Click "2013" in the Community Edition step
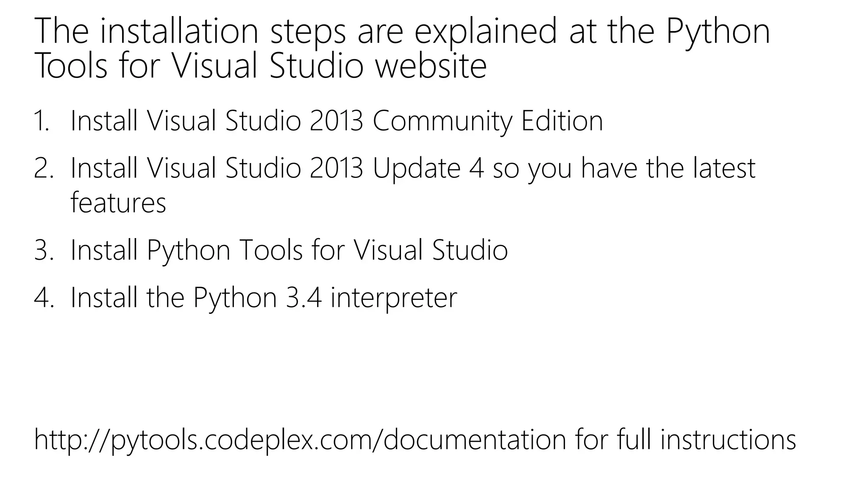The image size is (868, 488). [x=337, y=121]
